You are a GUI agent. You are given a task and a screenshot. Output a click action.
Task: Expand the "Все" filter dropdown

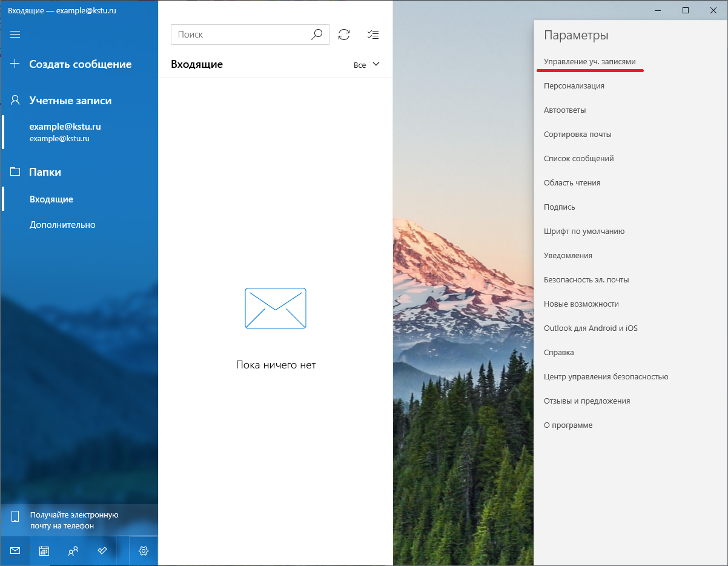tap(366, 65)
